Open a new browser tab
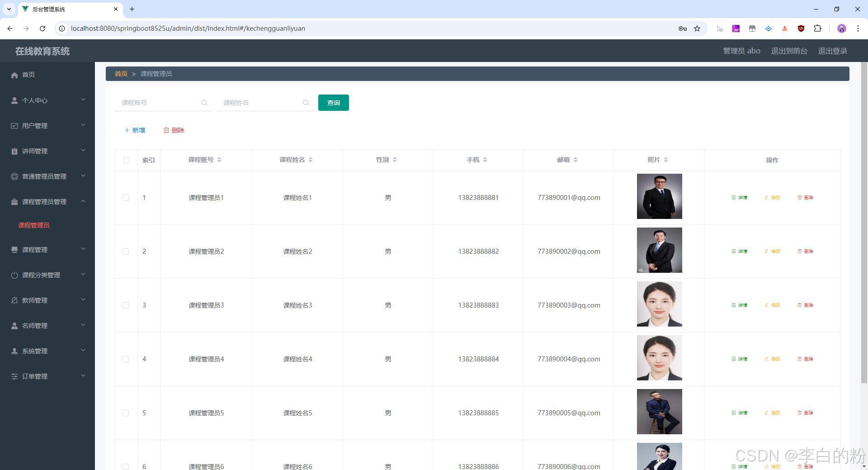Viewport: 868px width, 470px height. pos(132,9)
